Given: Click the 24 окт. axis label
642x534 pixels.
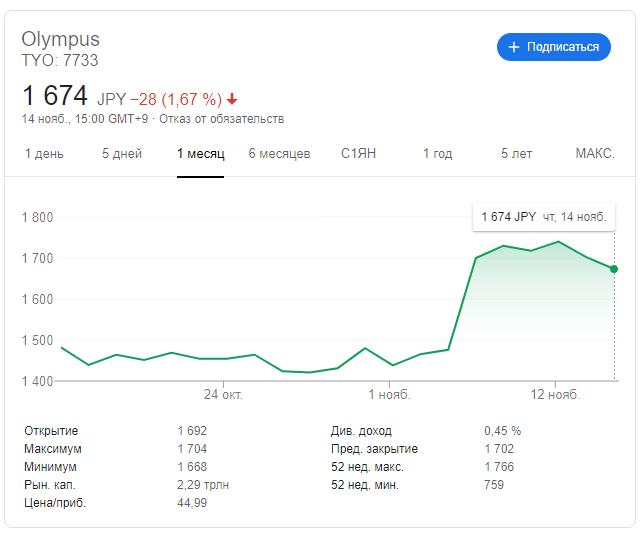Looking at the screenshot, I should click(x=223, y=394).
